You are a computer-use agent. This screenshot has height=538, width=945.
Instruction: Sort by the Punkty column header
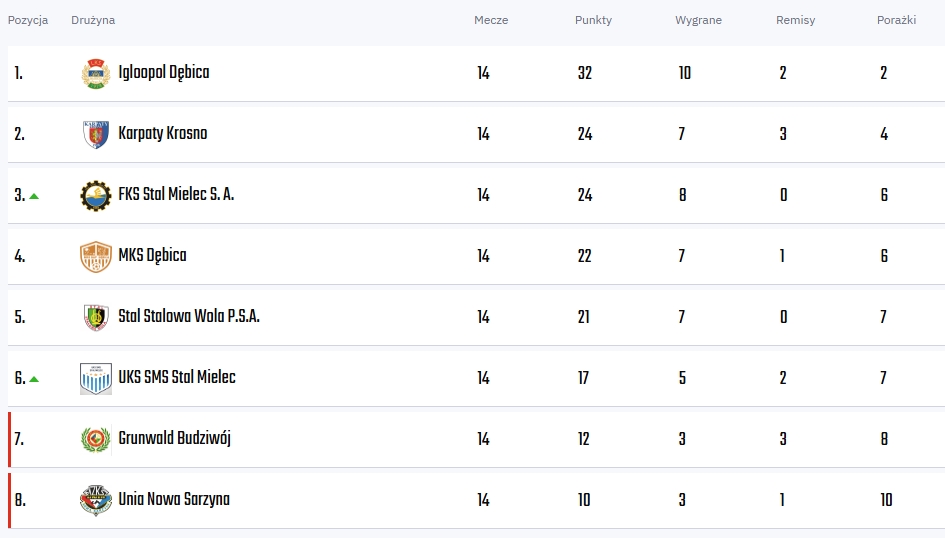point(593,20)
